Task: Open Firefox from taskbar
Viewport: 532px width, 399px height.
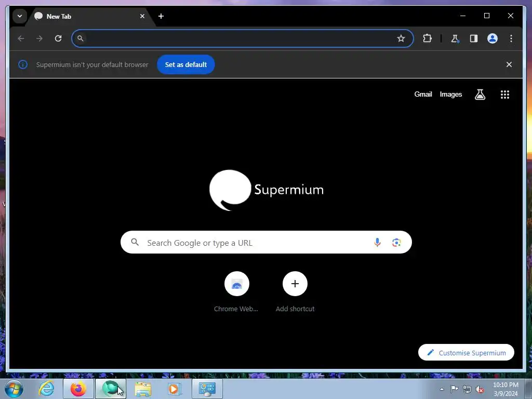Action: 78,389
